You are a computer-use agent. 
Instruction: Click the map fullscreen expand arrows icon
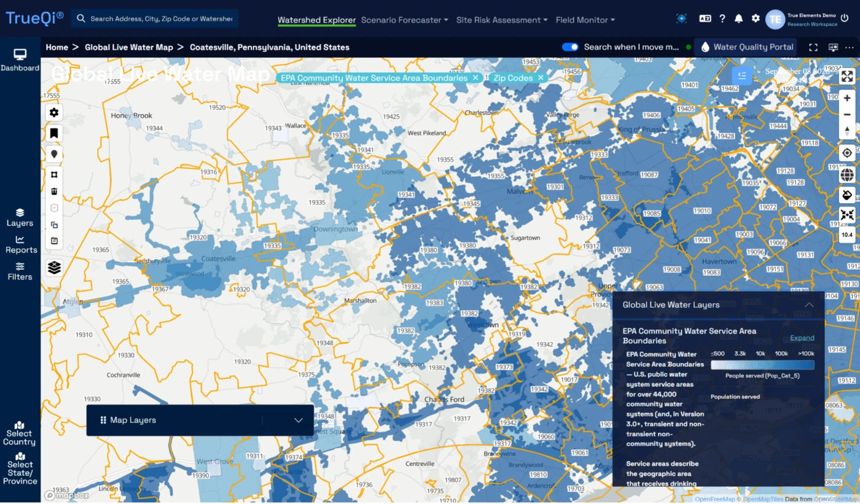847,76
